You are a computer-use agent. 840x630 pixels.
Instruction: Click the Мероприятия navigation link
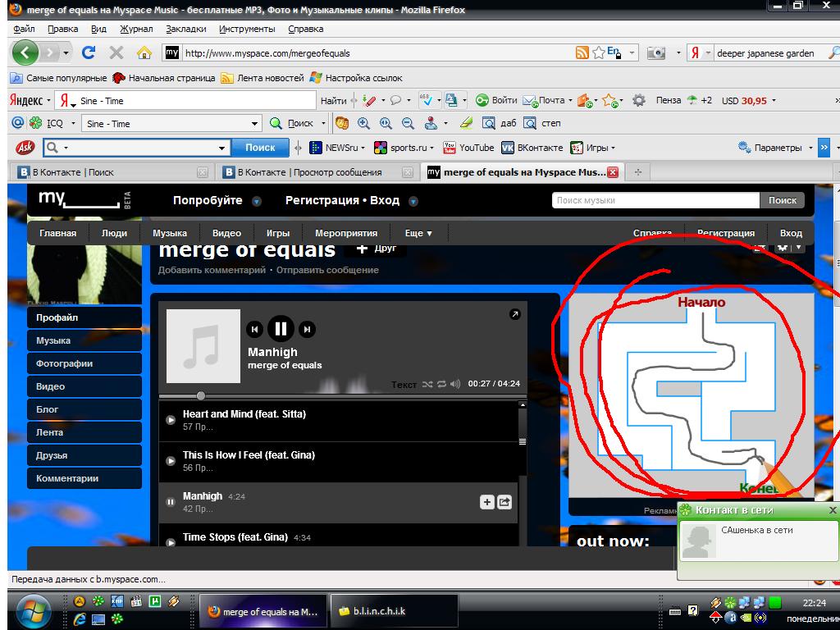coord(346,233)
